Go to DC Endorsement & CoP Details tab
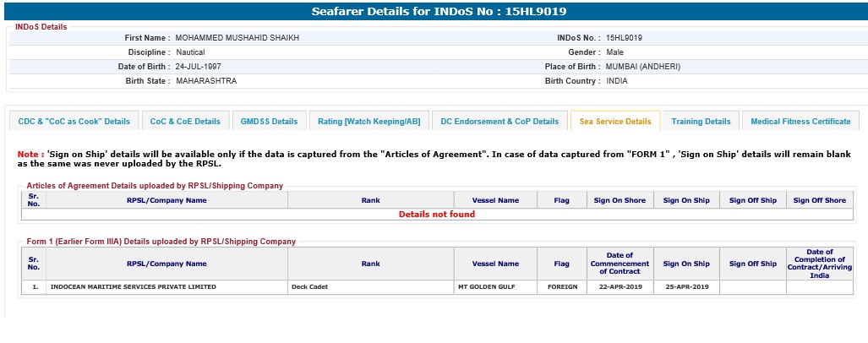868x343 pixels. (500, 122)
